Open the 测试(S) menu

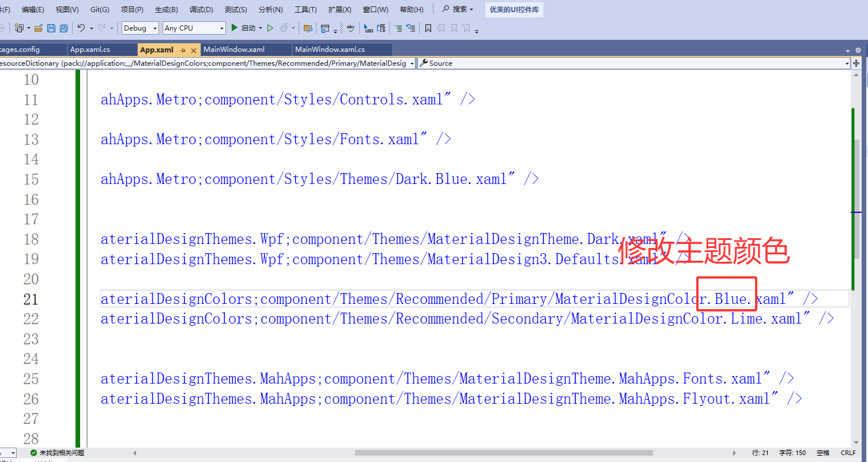coord(236,9)
